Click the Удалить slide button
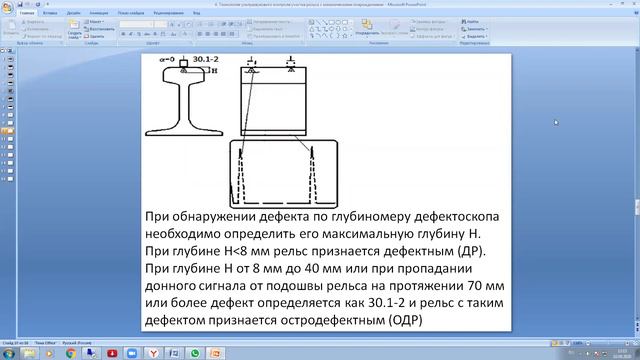Image resolution: width=640 pixels, height=360 pixels. [x=94, y=36]
